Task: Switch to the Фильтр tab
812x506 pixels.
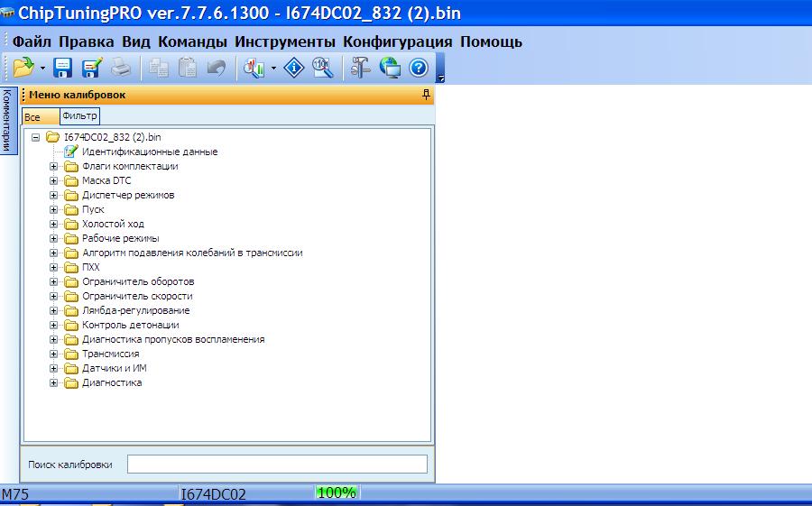Action: [79, 116]
